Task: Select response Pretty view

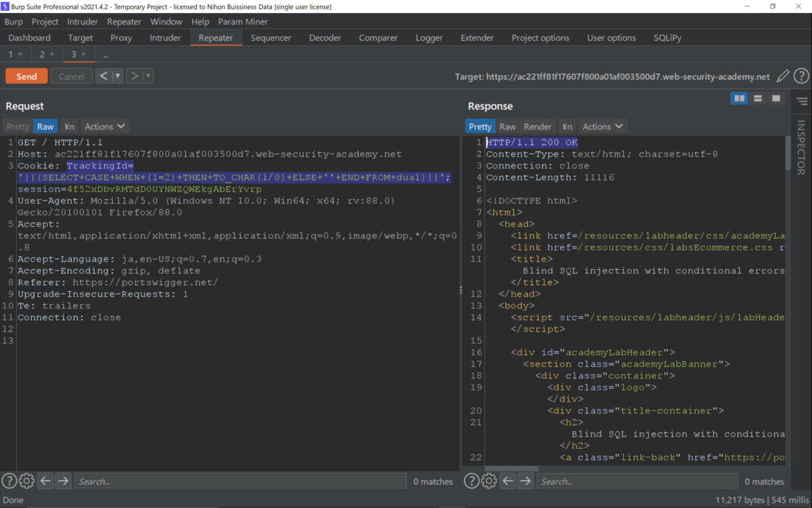Action: click(480, 127)
